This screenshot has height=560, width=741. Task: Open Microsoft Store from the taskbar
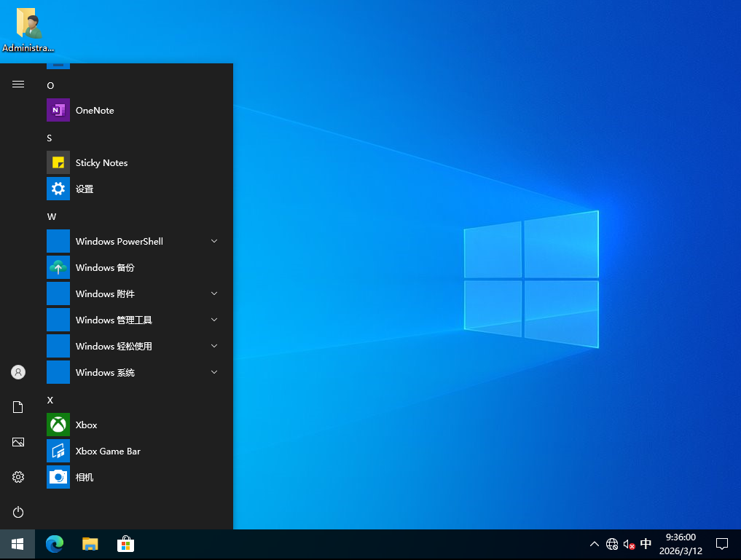pyautogui.click(x=125, y=544)
